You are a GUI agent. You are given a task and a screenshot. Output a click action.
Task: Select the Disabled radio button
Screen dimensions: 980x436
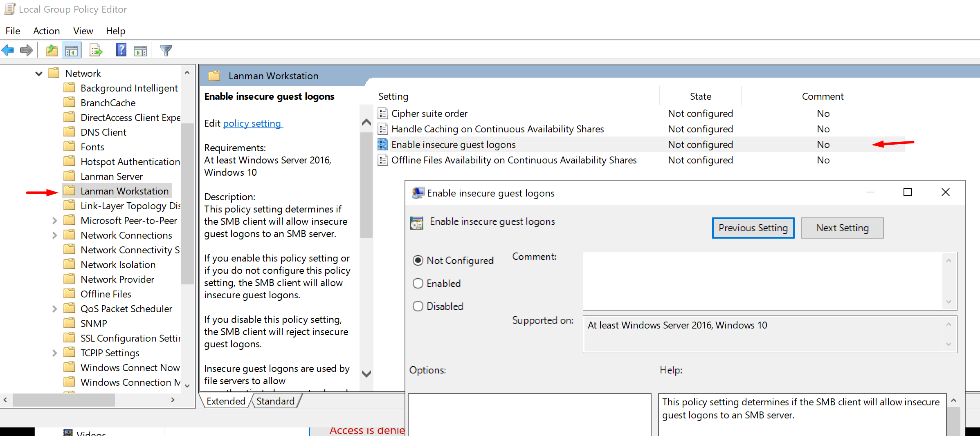click(418, 306)
